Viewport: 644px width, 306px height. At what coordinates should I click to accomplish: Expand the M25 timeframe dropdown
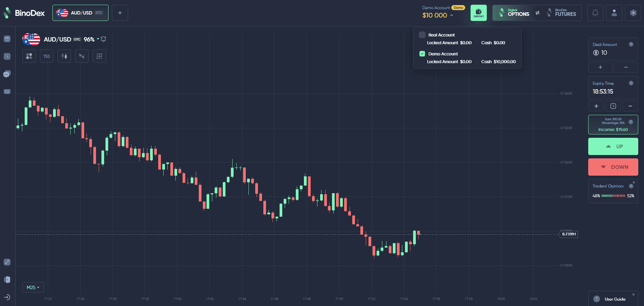coord(33,287)
